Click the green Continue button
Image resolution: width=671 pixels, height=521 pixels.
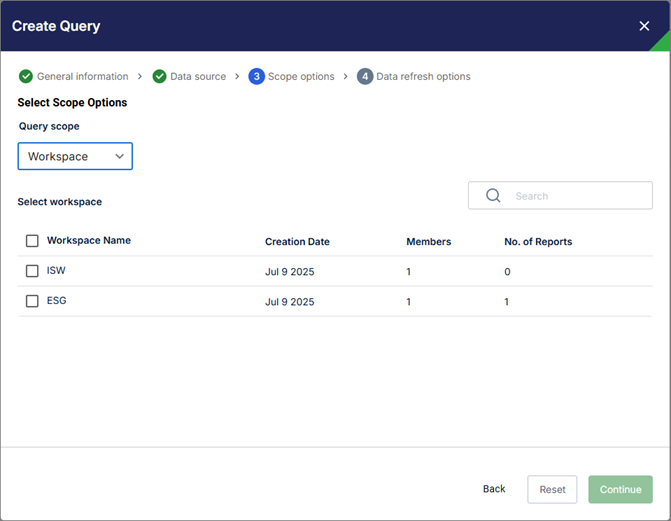[x=620, y=489]
